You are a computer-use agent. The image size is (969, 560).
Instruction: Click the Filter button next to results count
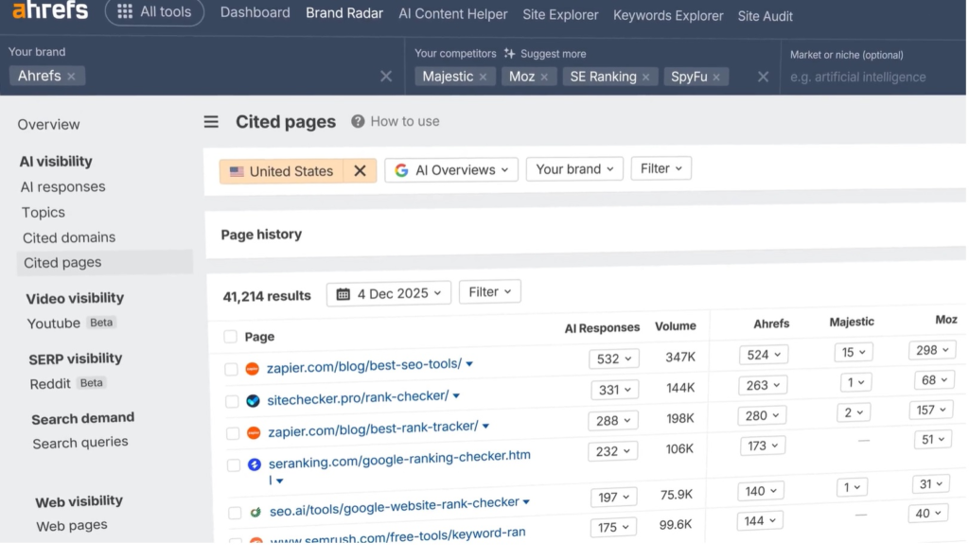(x=489, y=291)
